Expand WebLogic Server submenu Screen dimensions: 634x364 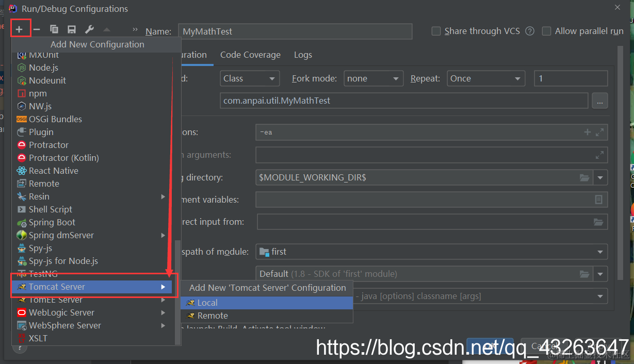pyautogui.click(x=163, y=312)
